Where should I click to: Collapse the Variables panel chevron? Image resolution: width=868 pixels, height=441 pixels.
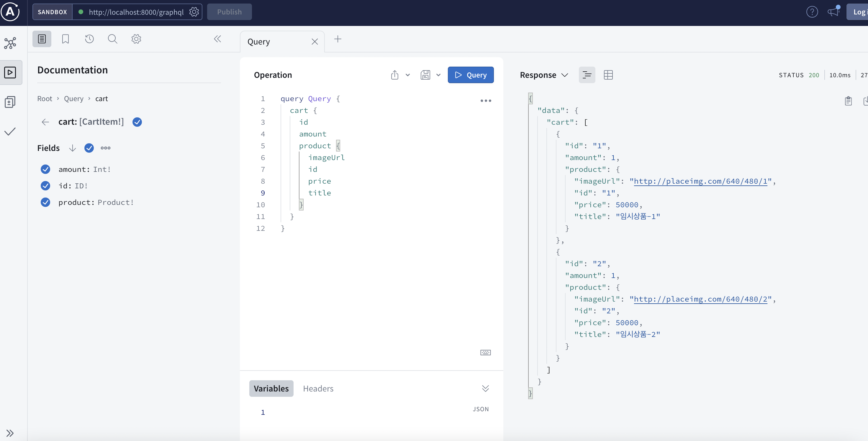[x=485, y=389]
